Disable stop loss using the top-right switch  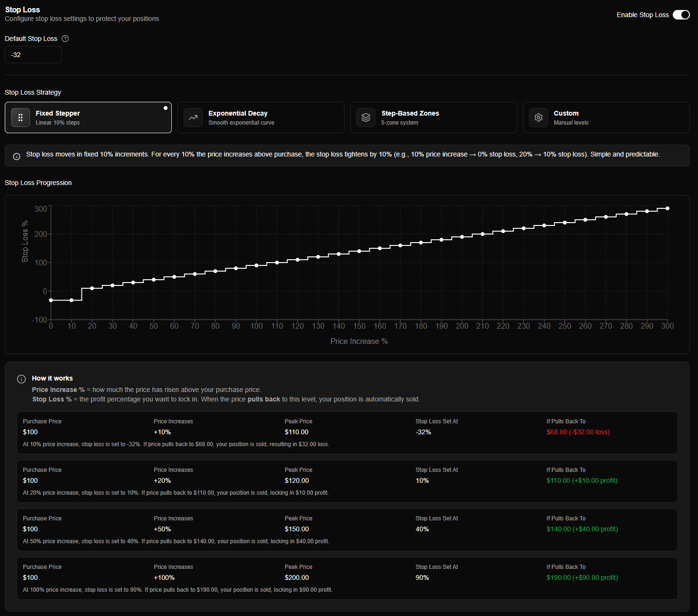point(681,15)
